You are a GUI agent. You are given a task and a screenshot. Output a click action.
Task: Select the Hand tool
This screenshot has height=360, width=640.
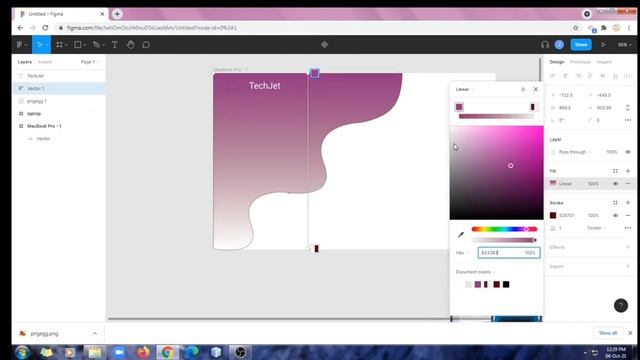pos(130,44)
